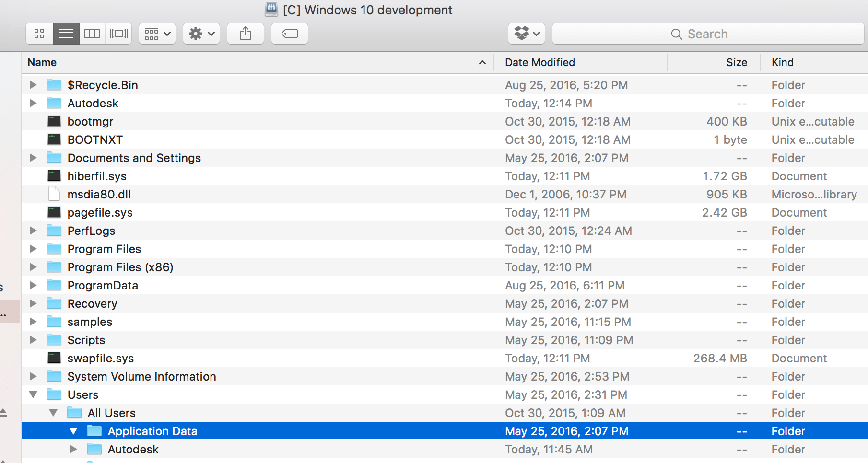This screenshot has height=463, width=868.
Task: Click the Documents and Settings folder icon
Action: pos(54,158)
